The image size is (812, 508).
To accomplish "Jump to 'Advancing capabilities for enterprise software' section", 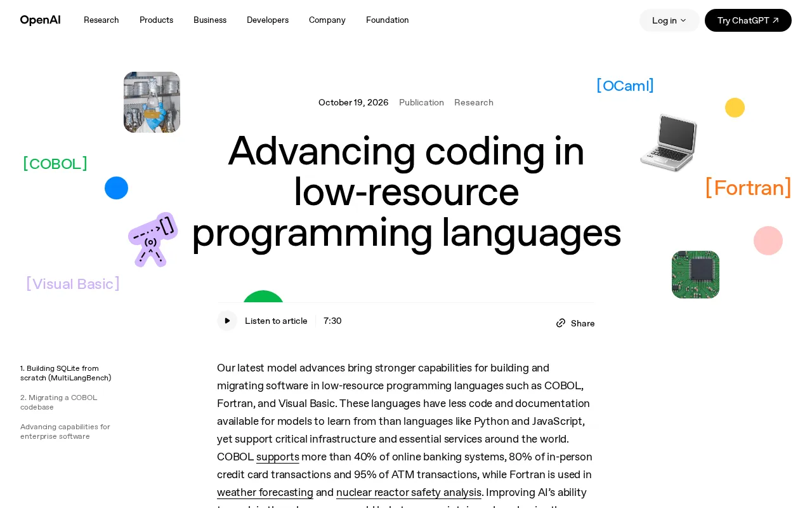I will click(x=65, y=431).
